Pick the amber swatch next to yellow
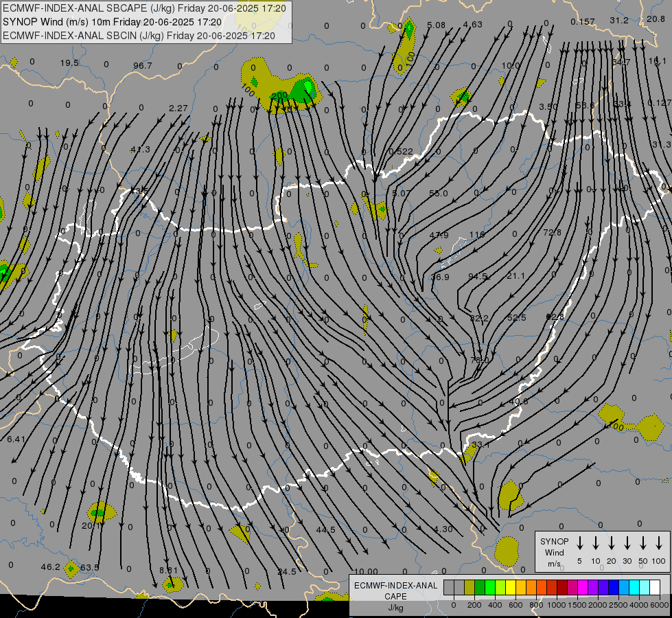This screenshot has height=618, width=672. click(521, 587)
